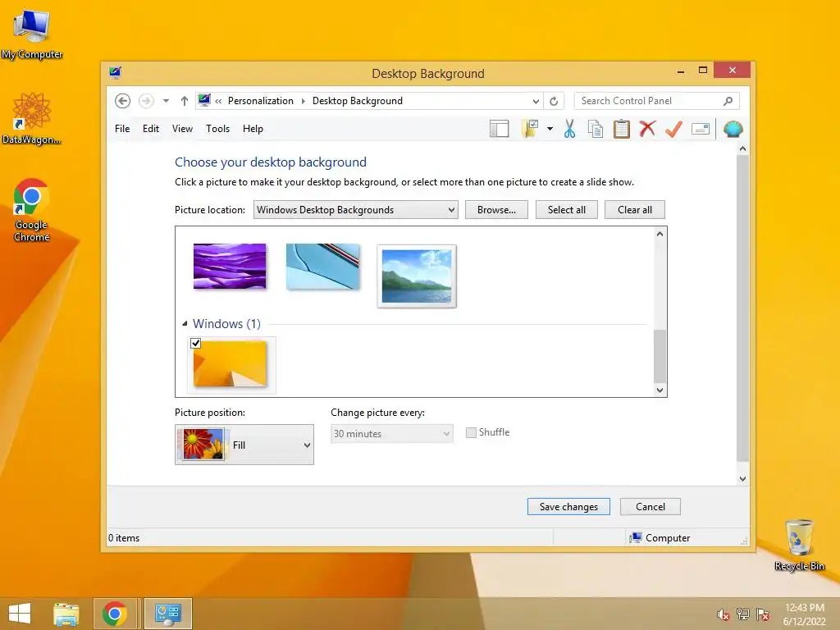Open the Help menu
This screenshot has width=840, height=630.
point(253,129)
